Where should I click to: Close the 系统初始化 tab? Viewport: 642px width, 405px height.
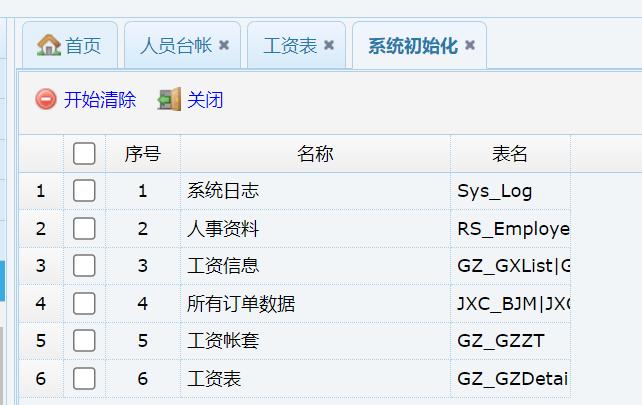point(470,46)
